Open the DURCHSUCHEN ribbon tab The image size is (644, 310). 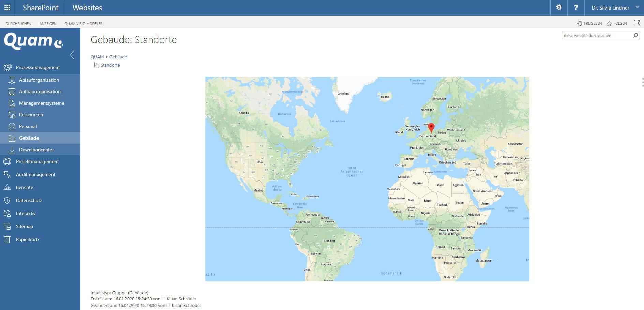coord(18,24)
